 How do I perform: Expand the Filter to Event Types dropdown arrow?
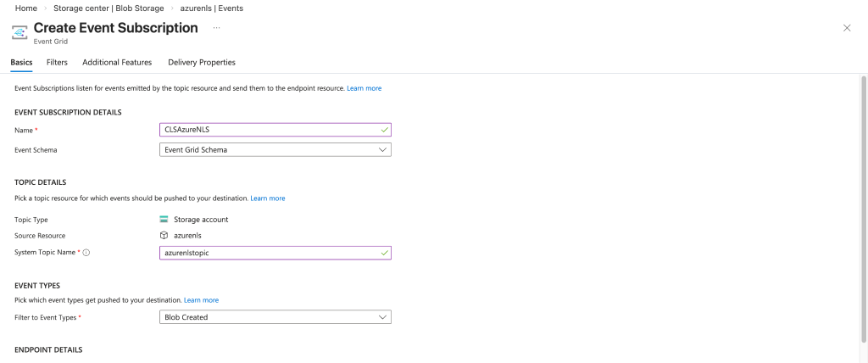382,317
